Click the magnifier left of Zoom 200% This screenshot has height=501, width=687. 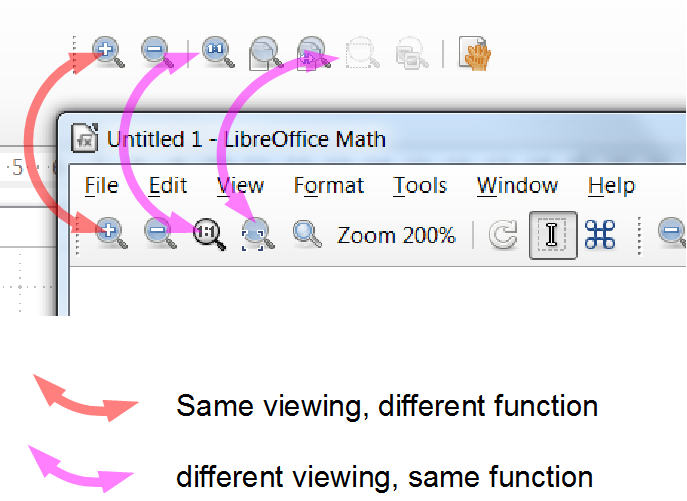(x=307, y=236)
